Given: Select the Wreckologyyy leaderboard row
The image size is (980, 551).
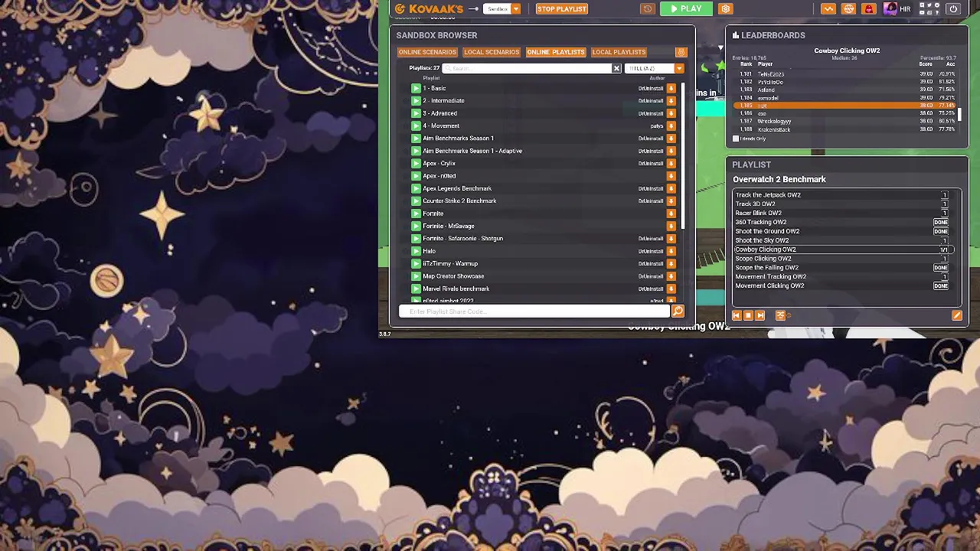Looking at the screenshot, I should pos(844,121).
